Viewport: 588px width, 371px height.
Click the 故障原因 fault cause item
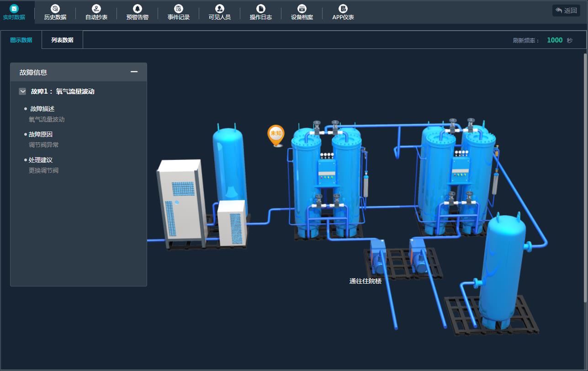pyautogui.click(x=40, y=134)
